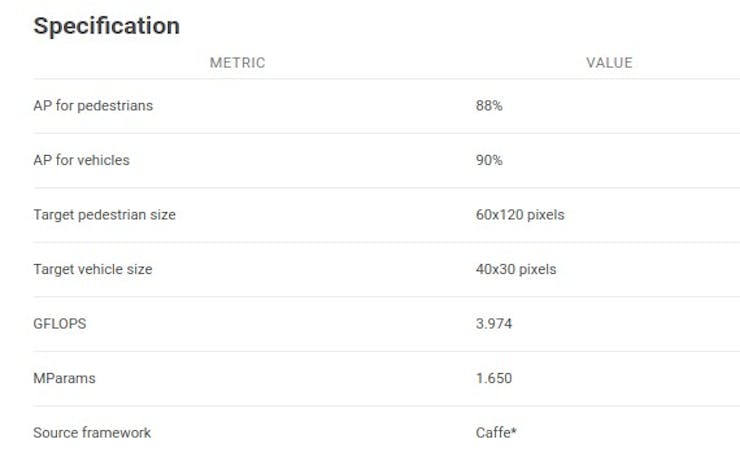Click the VALUE column header
The image size is (740, 452).
click(609, 63)
